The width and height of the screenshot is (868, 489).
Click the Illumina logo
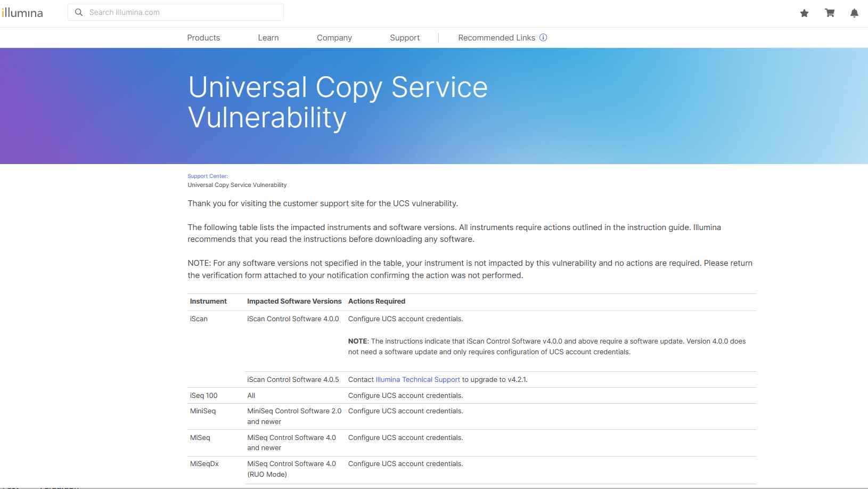pyautogui.click(x=22, y=13)
